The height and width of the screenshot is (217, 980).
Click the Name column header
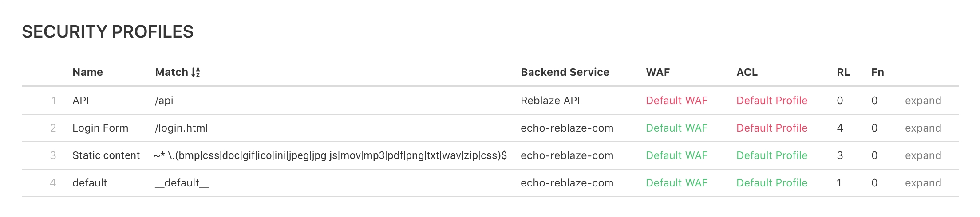87,72
